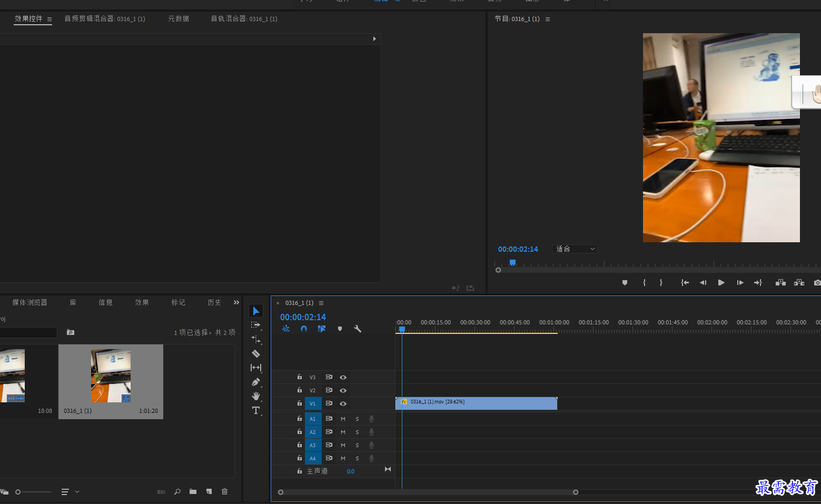
Task: Add marker in program monitor
Action: pyautogui.click(x=625, y=283)
